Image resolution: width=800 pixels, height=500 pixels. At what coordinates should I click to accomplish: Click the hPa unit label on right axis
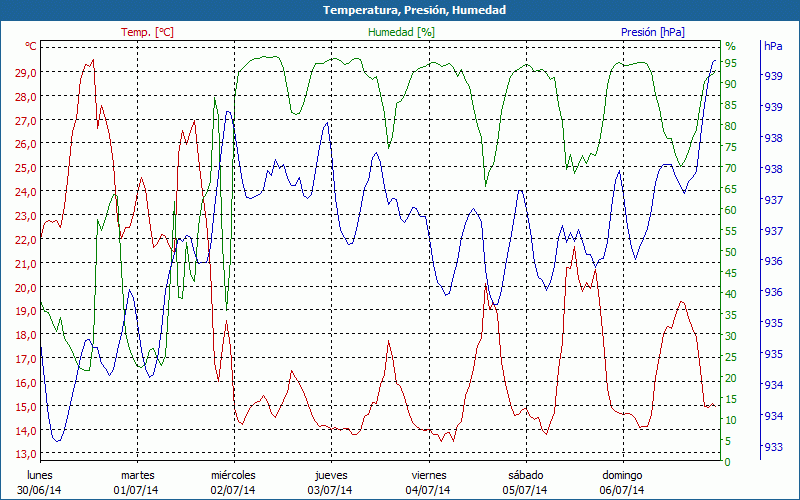773,46
